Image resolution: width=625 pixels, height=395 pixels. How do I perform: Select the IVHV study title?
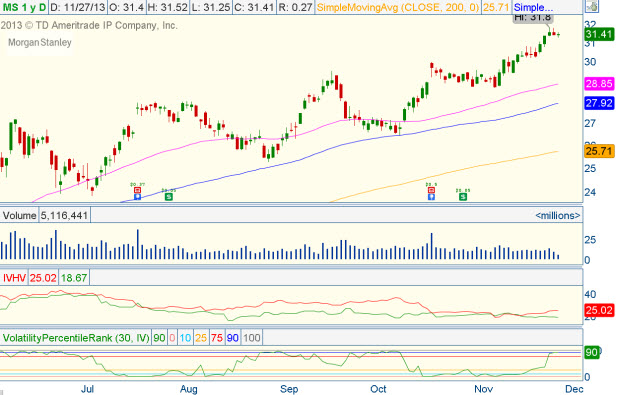click(x=14, y=278)
